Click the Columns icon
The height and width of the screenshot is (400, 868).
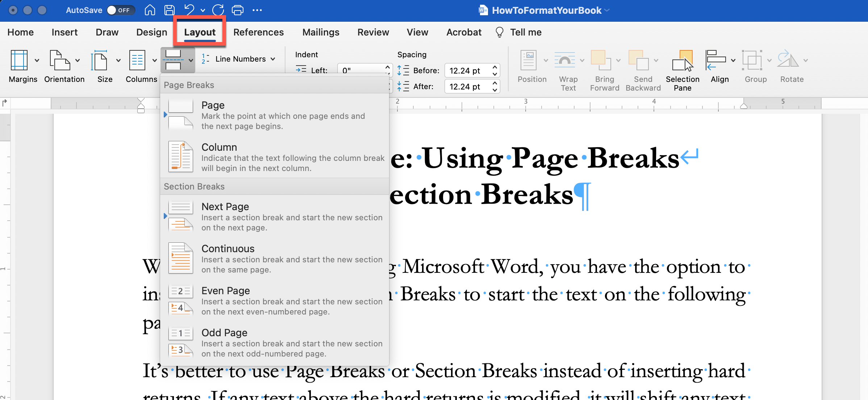click(x=137, y=60)
